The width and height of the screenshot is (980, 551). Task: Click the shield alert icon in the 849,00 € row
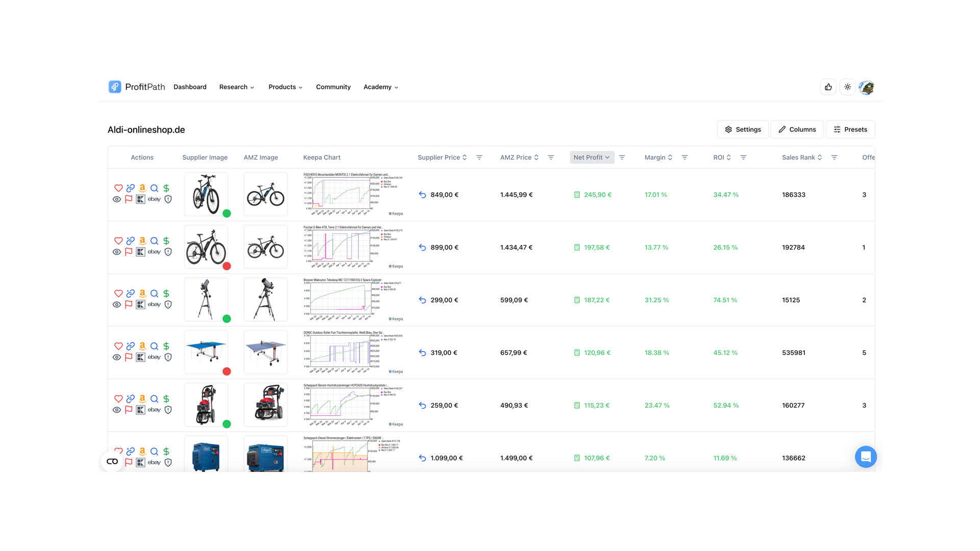coord(168,199)
